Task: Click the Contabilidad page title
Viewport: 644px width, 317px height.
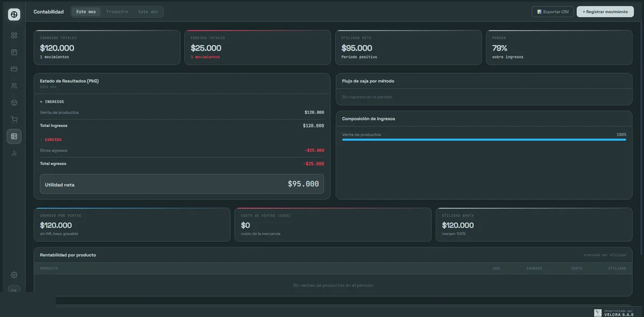Action: (48, 12)
